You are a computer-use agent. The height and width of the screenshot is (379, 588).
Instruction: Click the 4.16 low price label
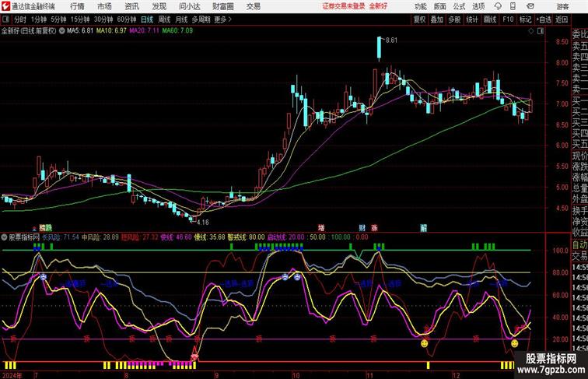pos(203,222)
